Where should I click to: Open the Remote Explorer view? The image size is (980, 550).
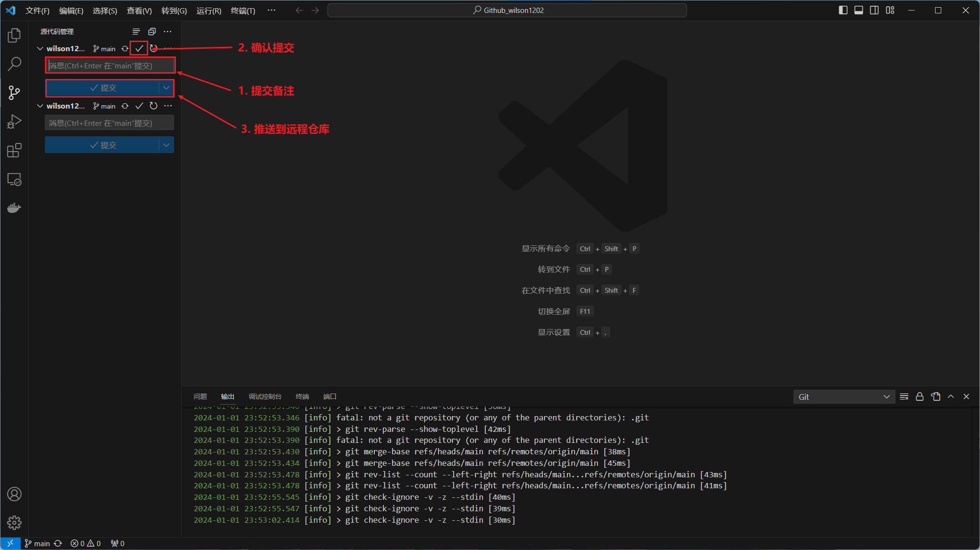tap(14, 179)
